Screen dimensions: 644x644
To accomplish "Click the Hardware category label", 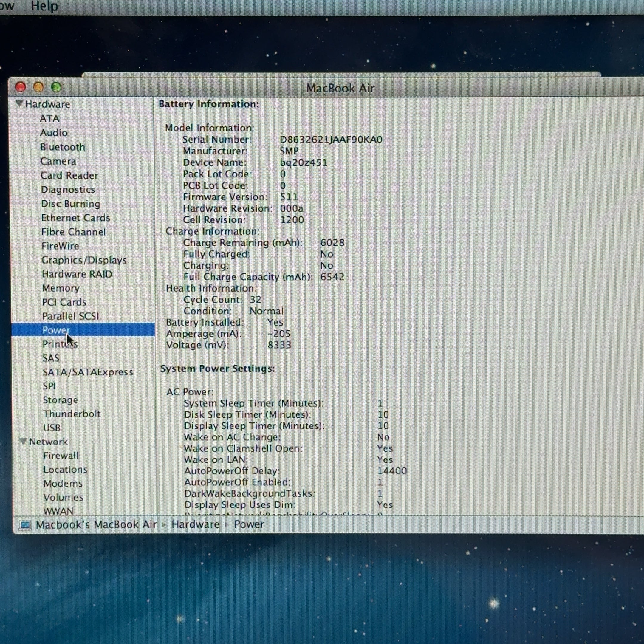I will tap(48, 104).
